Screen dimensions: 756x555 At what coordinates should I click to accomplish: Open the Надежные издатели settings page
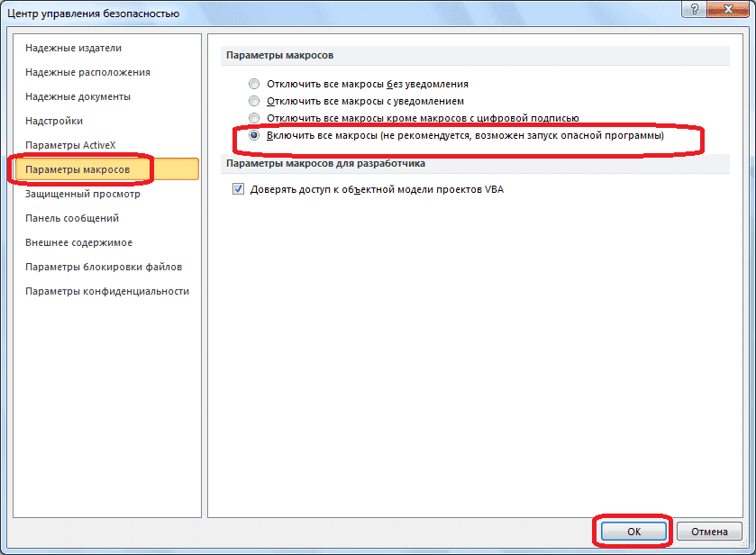coord(72,48)
